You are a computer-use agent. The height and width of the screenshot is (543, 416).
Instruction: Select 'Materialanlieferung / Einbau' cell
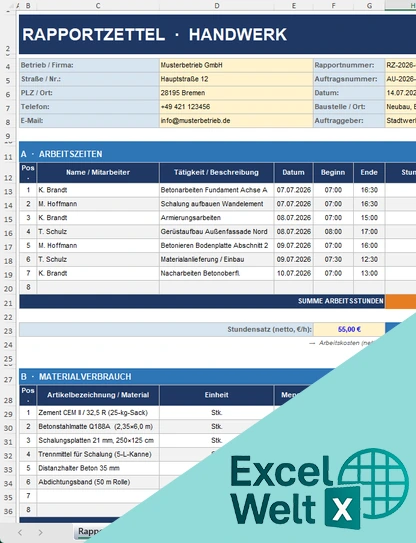(x=216, y=259)
